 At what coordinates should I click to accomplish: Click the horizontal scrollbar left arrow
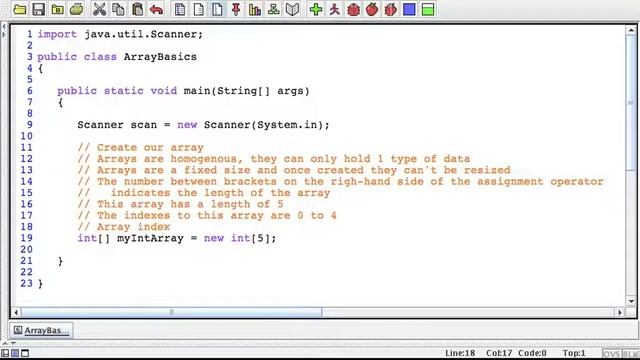(16, 313)
